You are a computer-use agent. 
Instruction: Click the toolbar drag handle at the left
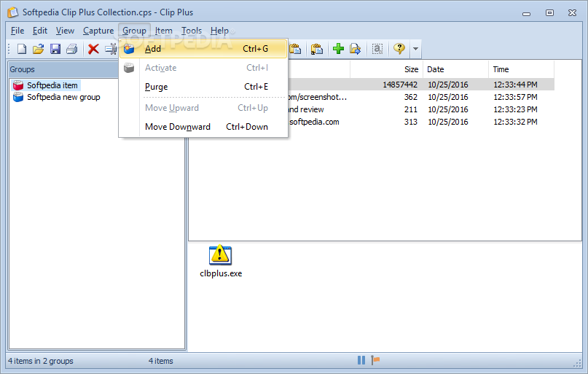pos(9,49)
